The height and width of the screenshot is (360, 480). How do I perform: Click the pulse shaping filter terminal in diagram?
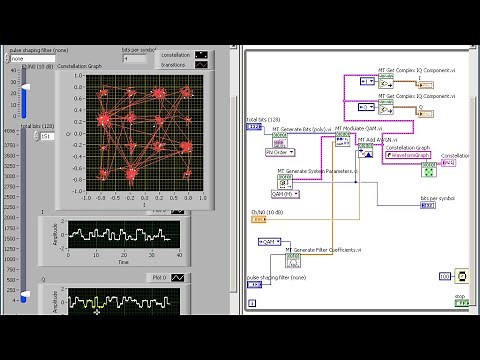tap(254, 284)
